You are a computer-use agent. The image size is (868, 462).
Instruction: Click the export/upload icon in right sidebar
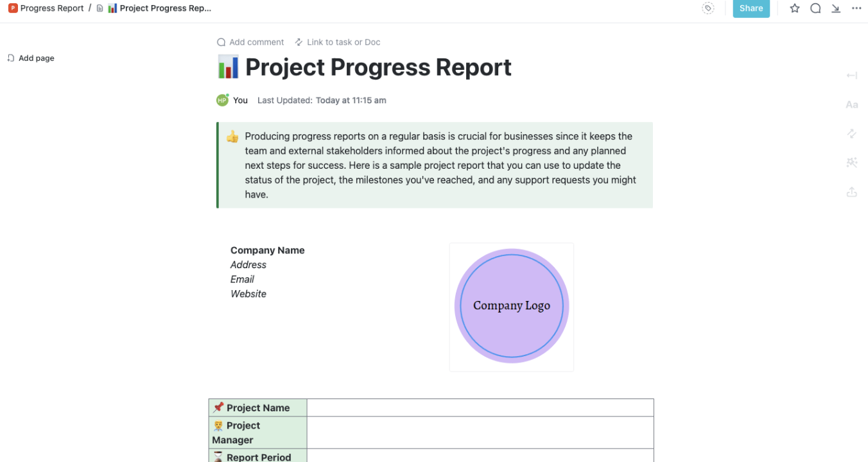(852, 192)
